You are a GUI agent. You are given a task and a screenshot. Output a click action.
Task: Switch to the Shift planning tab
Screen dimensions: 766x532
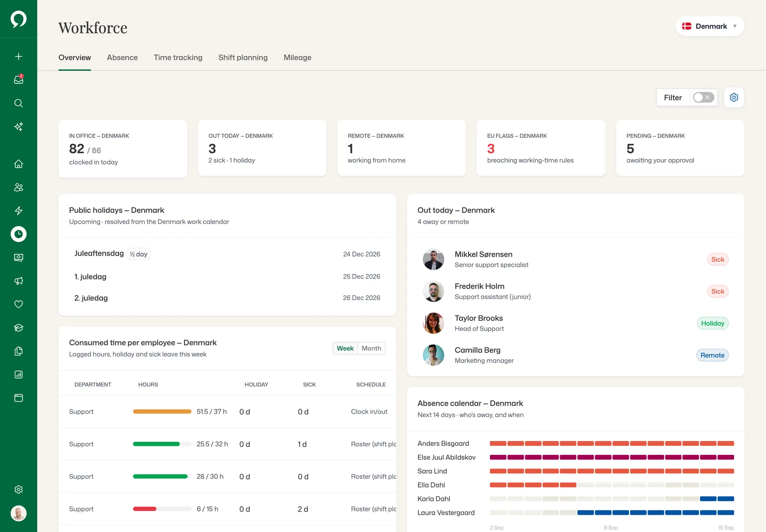click(243, 57)
